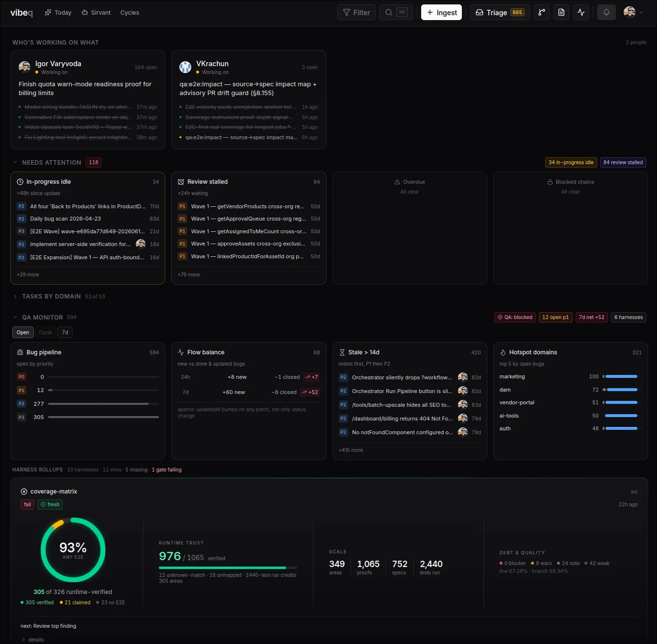Click the 84 review stalled badge
Screen dimensions: 657x644
click(623, 162)
